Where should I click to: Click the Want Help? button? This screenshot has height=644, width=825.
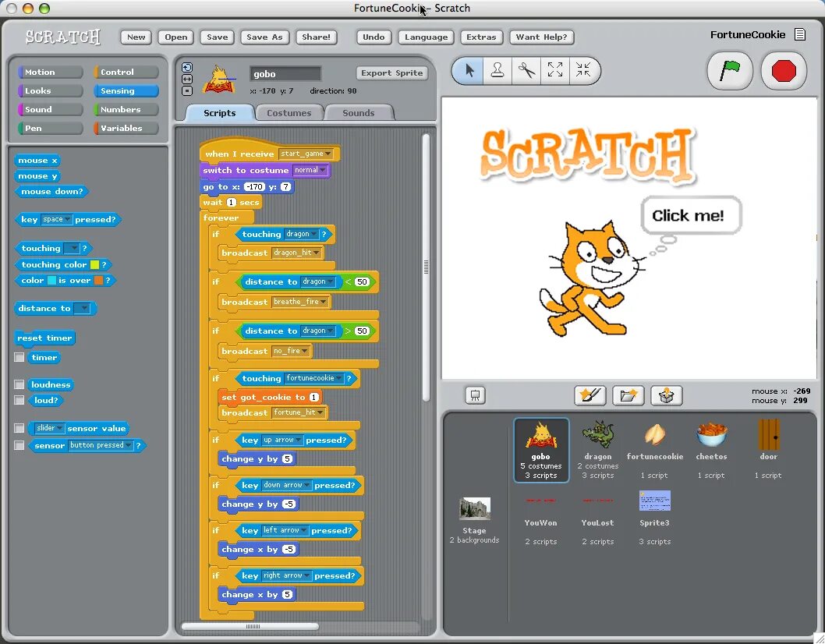pyautogui.click(x=541, y=37)
